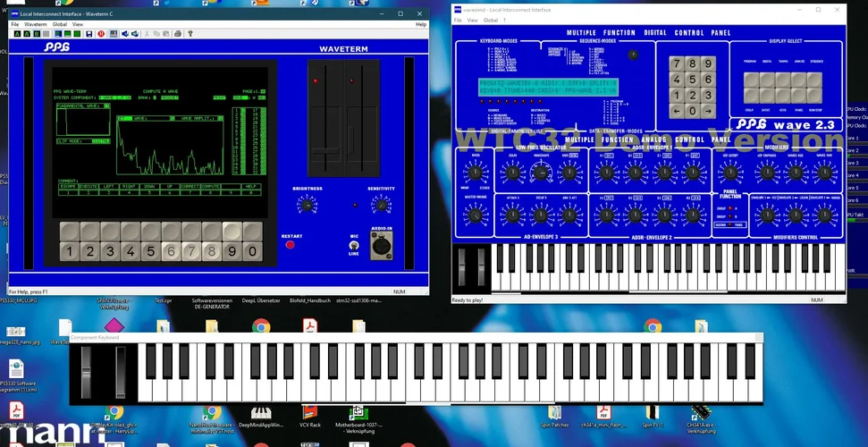The width and height of the screenshot is (868, 447).
Task: Adjust the LFO WAVESHAPE knob
Action: point(542,173)
